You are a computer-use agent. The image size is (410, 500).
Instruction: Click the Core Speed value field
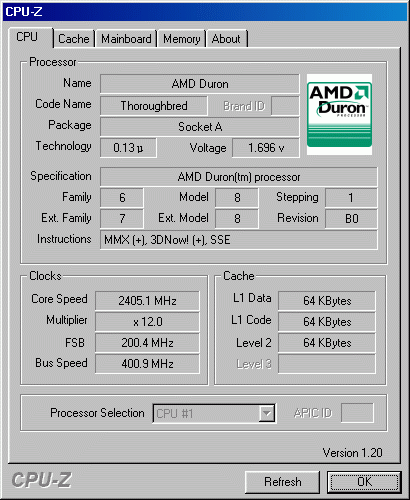[x=147, y=301]
